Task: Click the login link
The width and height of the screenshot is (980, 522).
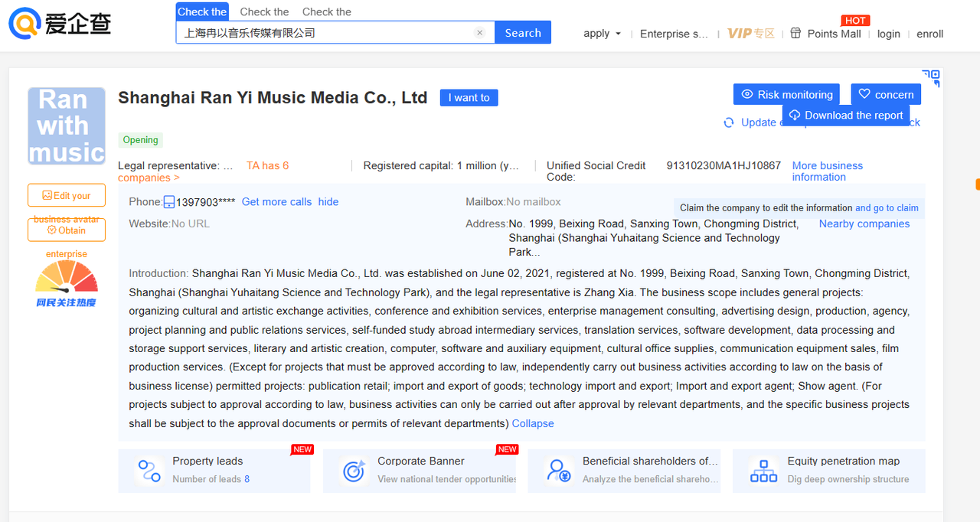Action: pyautogui.click(x=889, y=34)
